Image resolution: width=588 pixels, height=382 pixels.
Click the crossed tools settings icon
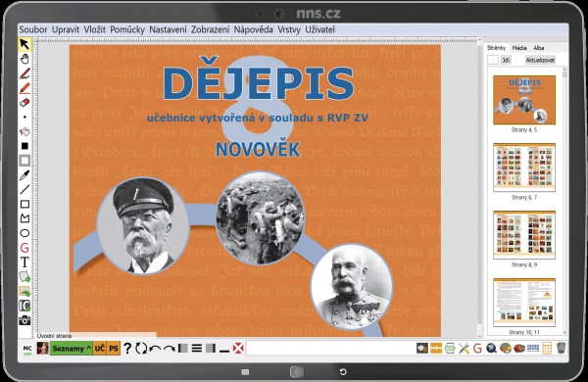point(464,349)
